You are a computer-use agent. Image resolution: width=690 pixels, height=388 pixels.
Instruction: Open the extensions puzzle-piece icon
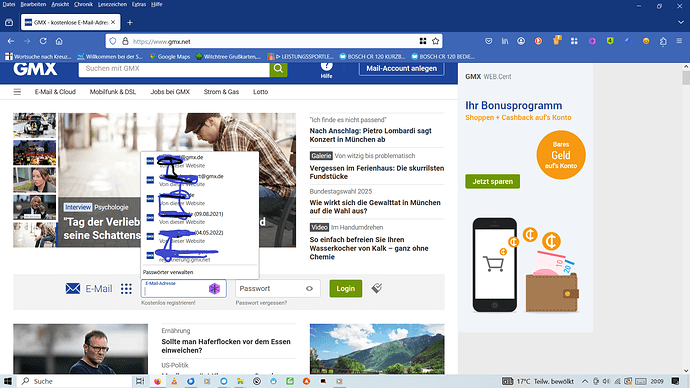(x=663, y=41)
